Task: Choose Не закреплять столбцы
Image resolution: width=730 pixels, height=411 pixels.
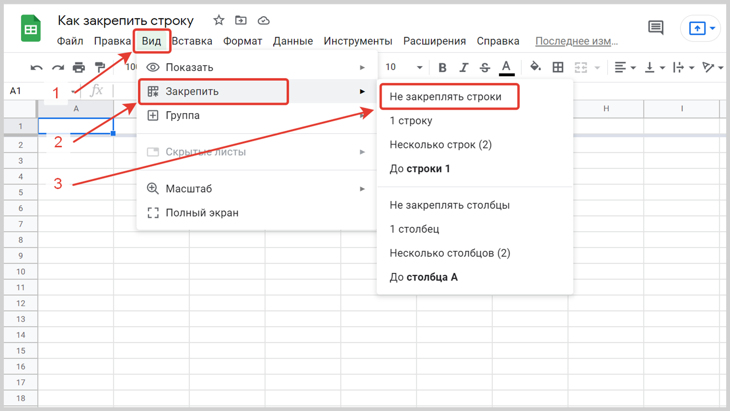Action: (475, 205)
